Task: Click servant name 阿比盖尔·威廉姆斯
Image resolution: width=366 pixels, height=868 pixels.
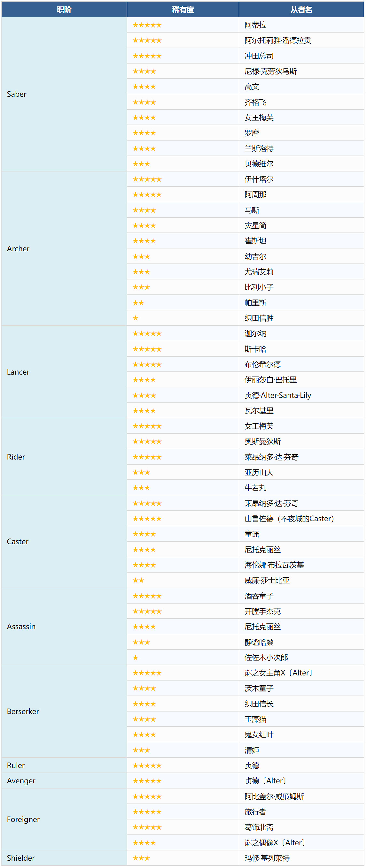Action: point(274,796)
